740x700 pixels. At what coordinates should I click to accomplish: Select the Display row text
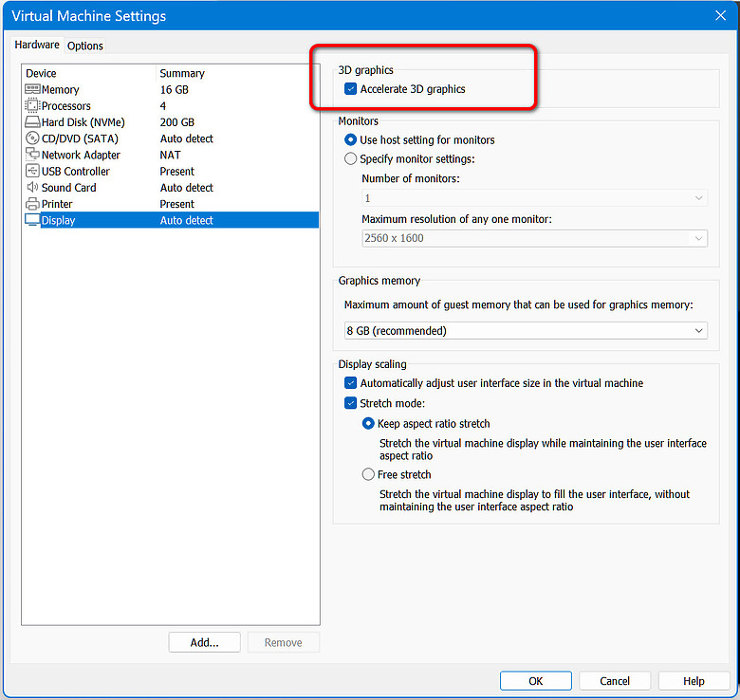[x=58, y=220]
